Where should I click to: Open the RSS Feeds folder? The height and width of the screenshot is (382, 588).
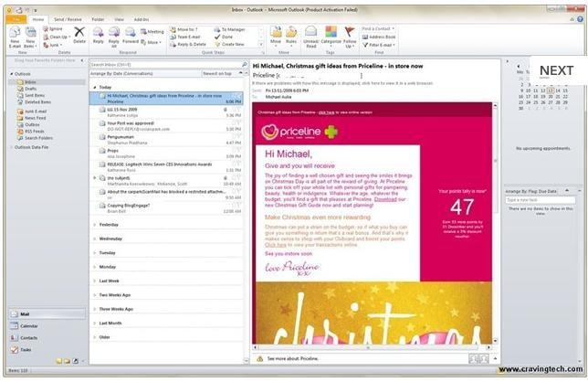(34, 132)
